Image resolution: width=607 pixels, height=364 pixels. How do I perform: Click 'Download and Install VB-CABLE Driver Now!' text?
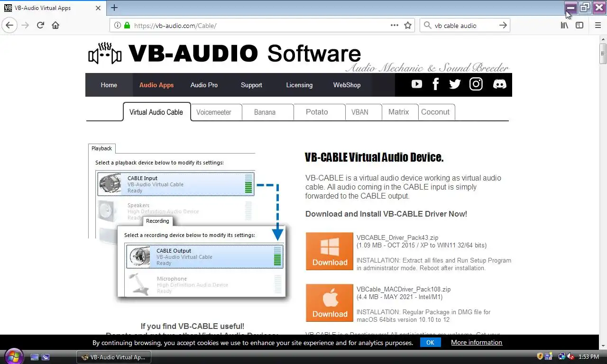(386, 214)
